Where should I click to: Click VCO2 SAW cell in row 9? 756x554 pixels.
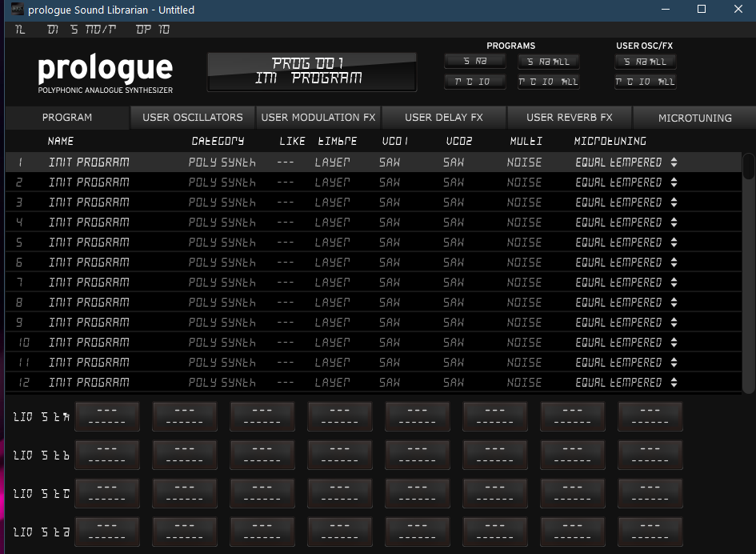454,323
